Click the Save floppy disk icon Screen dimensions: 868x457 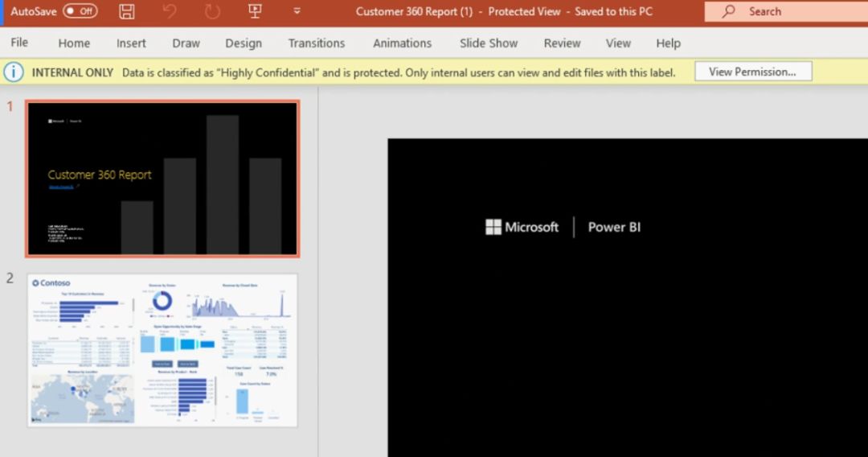pos(127,11)
